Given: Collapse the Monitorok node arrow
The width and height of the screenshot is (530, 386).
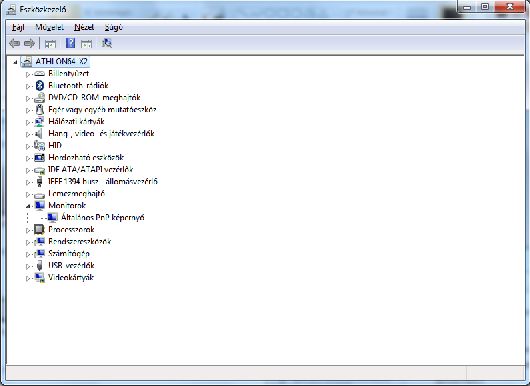Looking at the screenshot, I should coord(28,206).
